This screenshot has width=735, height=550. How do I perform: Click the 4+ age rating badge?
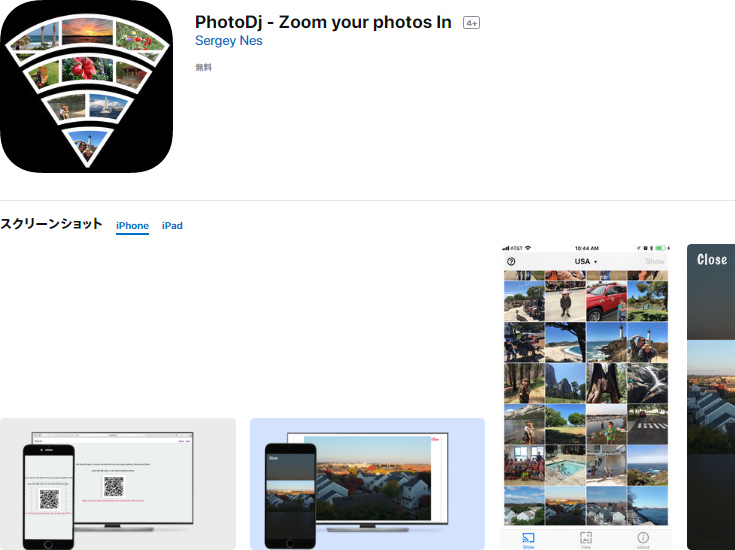pyautogui.click(x=471, y=23)
